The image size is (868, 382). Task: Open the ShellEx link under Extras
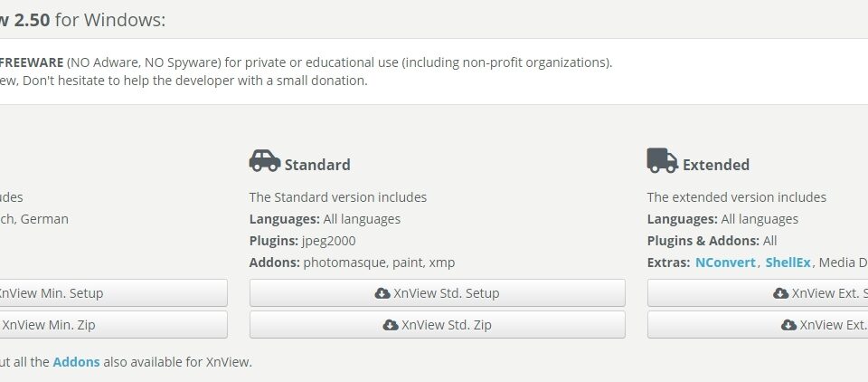[x=788, y=263]
